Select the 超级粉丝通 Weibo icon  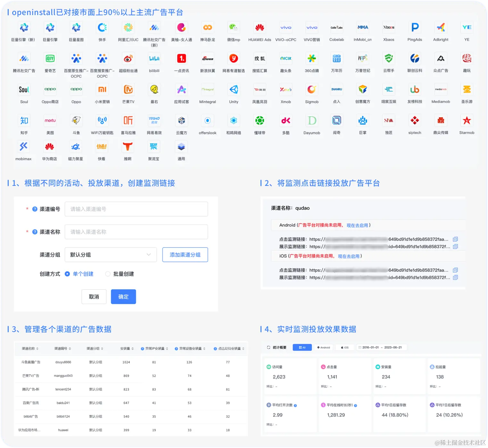pos(128,59)
